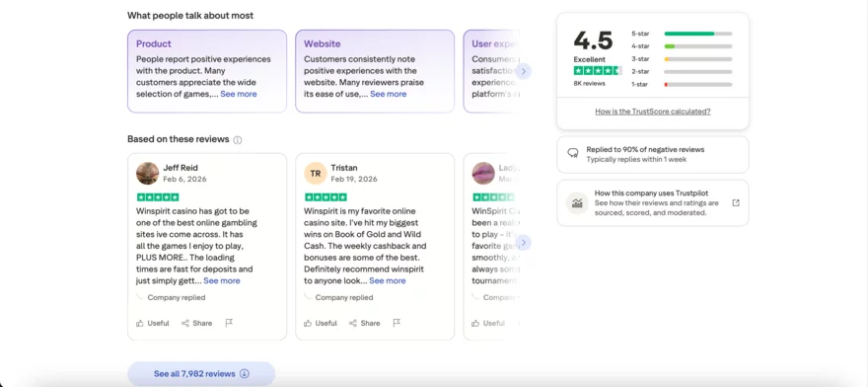Click download arrow icon in See all reviews
This screenshot has height=387, width=868.
(x=245, y=374)
